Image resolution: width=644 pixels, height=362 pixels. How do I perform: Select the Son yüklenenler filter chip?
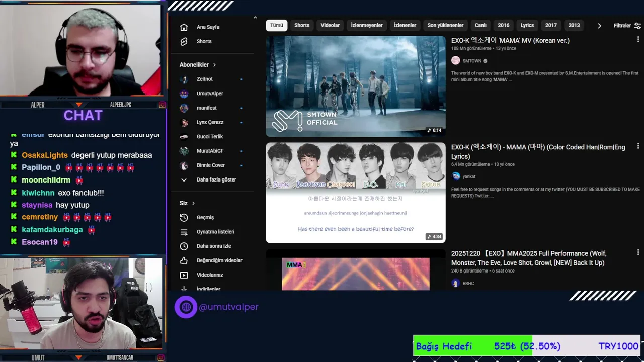click(x=445, y=25)
